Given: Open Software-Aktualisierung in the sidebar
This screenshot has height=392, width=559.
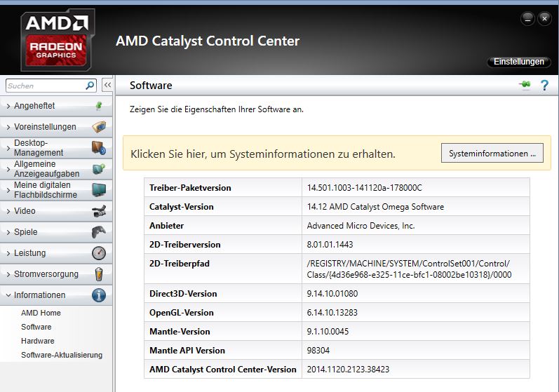Looking at the screenshot, I should click(62, 355).
